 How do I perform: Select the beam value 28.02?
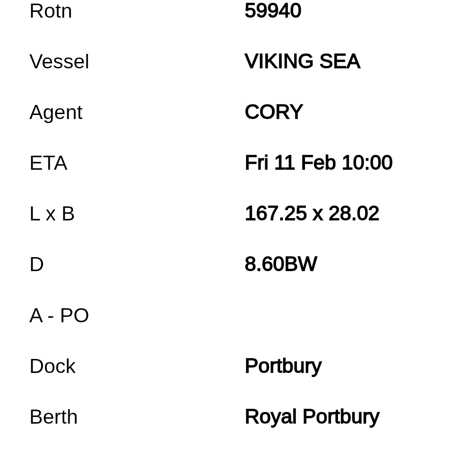(x=353, y=214)
